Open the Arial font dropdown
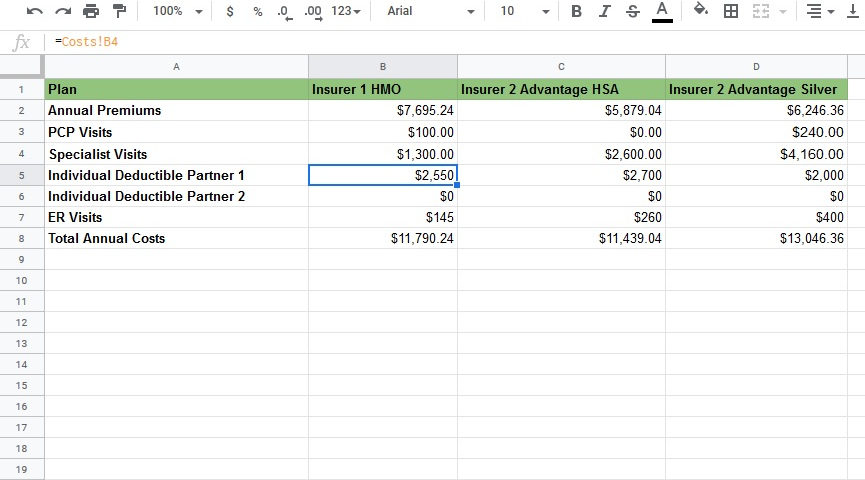This screenshot has height=480, width=865. [430, 11]
